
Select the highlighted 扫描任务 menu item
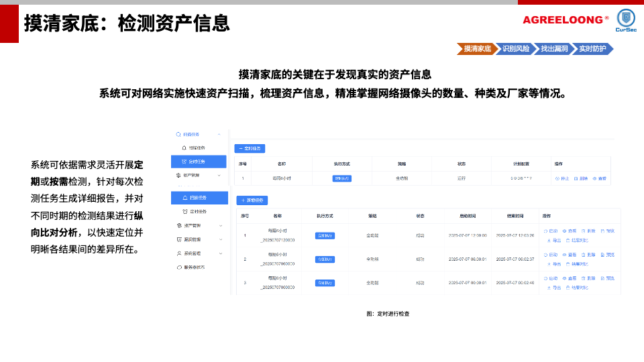[200, 198]
